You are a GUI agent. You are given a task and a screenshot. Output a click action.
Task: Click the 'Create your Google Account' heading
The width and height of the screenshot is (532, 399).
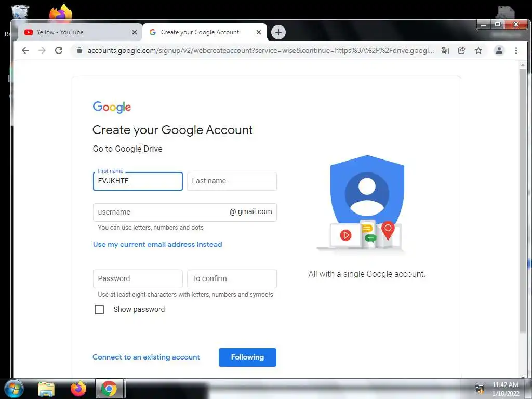[x=172, y=130]
